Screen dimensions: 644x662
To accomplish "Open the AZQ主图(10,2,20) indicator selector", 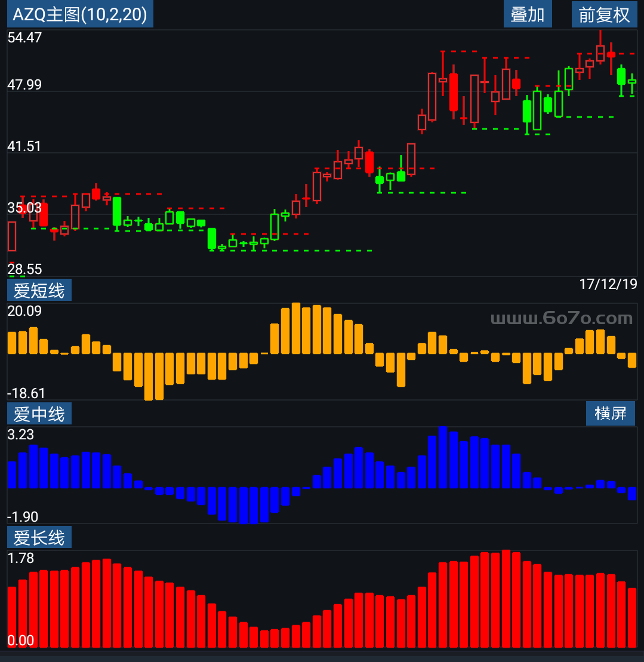I will pos(80,14).
